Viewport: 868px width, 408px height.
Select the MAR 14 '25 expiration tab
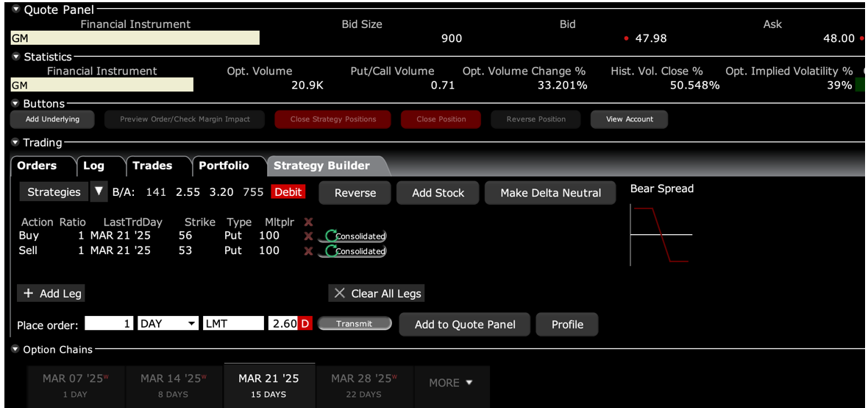tap(172, 385)
